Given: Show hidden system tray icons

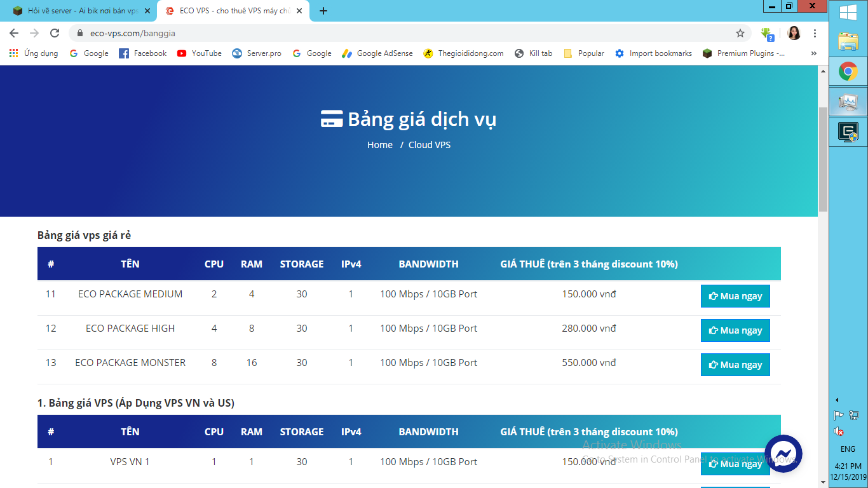Looking at the screenshot, I should click(x=837, y=400).
